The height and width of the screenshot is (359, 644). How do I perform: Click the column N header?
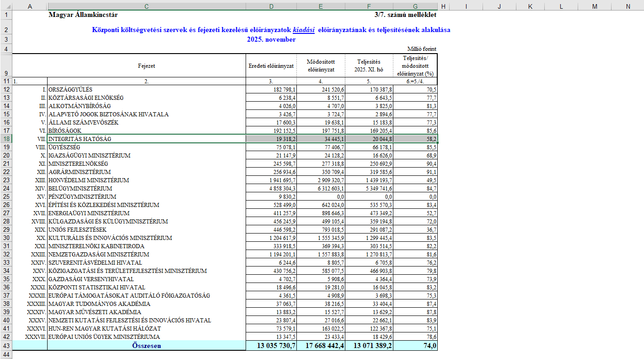pos(628,6)
